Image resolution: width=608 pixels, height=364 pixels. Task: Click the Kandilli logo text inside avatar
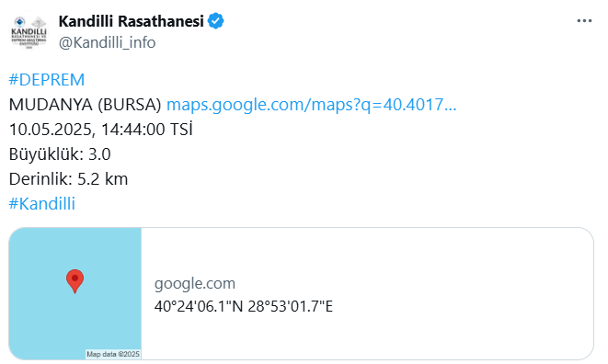(29, 31)
